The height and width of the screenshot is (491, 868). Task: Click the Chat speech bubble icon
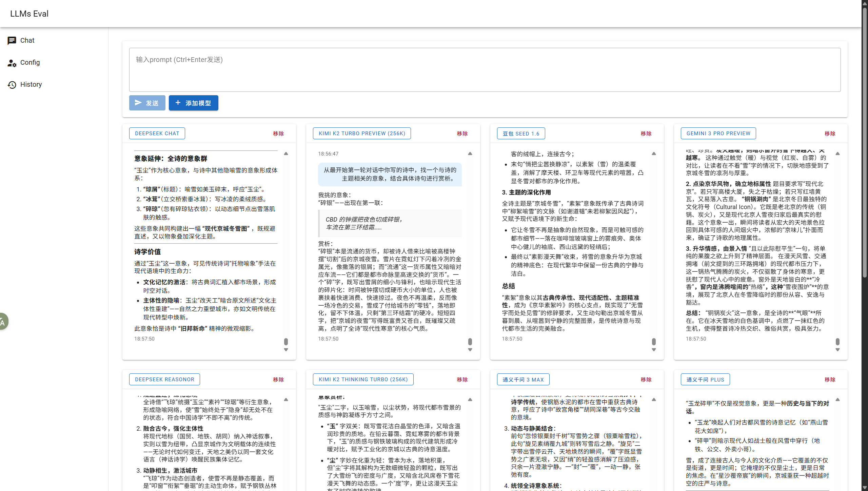[x=12, y=41]
